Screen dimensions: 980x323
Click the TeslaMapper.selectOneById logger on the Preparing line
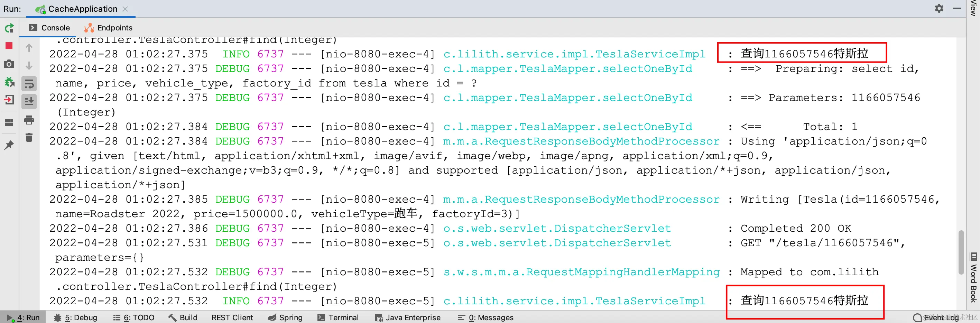click(567, 69)
